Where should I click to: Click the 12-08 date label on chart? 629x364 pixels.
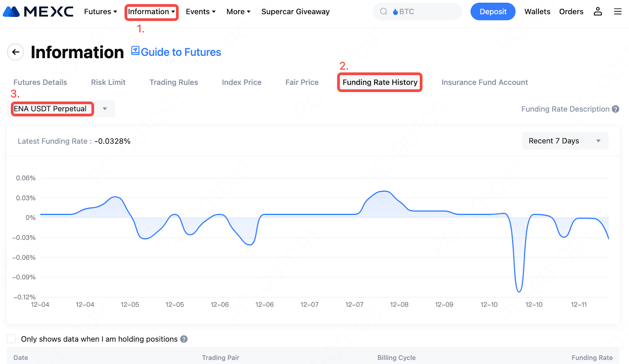coord(399,305)
